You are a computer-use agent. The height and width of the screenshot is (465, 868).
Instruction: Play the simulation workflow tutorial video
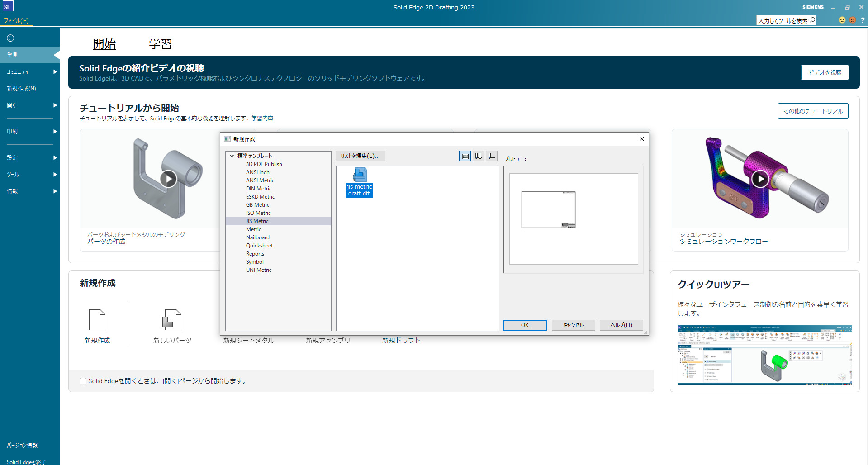[x=760, y=179]
